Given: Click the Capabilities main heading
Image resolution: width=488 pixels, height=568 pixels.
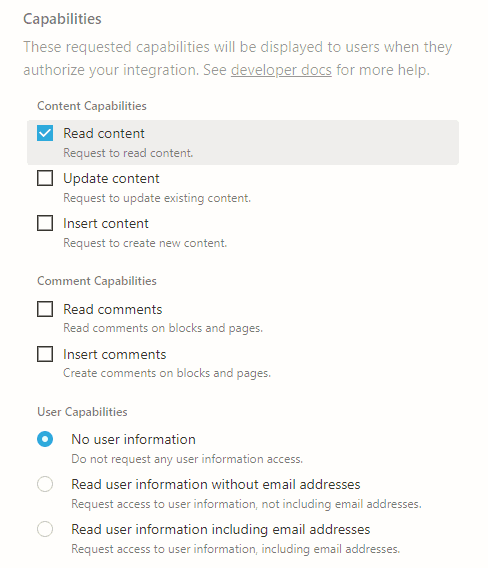Looking at the screenshot, I should pyautogui.click(x=62, y=19).
